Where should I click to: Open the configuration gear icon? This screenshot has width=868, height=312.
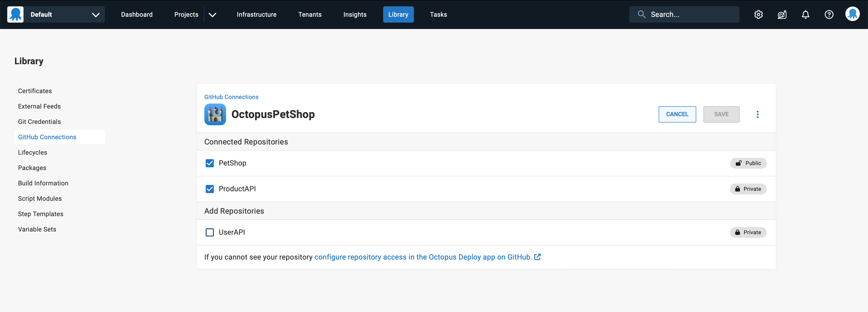click(x=759, y=14)
